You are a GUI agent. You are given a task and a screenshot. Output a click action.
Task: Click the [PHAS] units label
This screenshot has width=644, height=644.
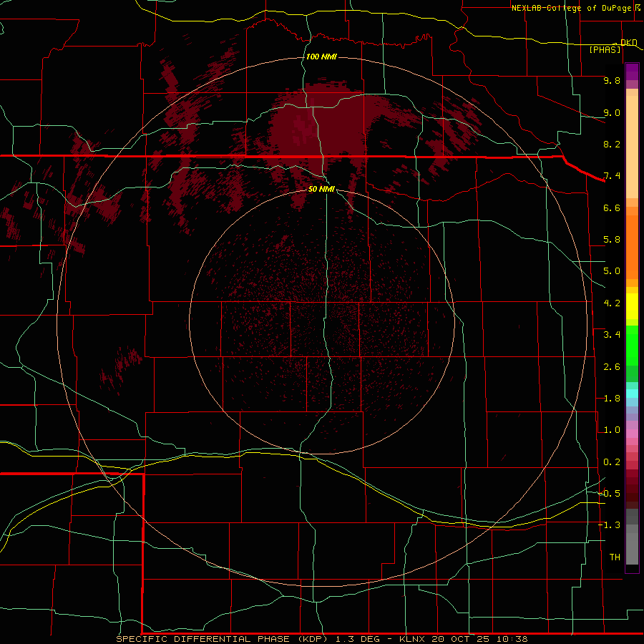pyautogui.click(x=605, y=50)
